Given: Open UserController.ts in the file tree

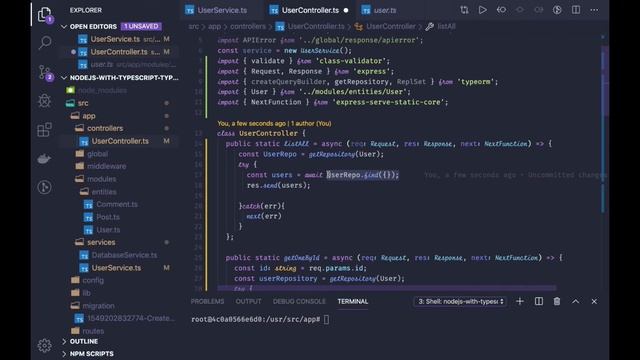Looking at the screenshot, I should tap(120, 141).
